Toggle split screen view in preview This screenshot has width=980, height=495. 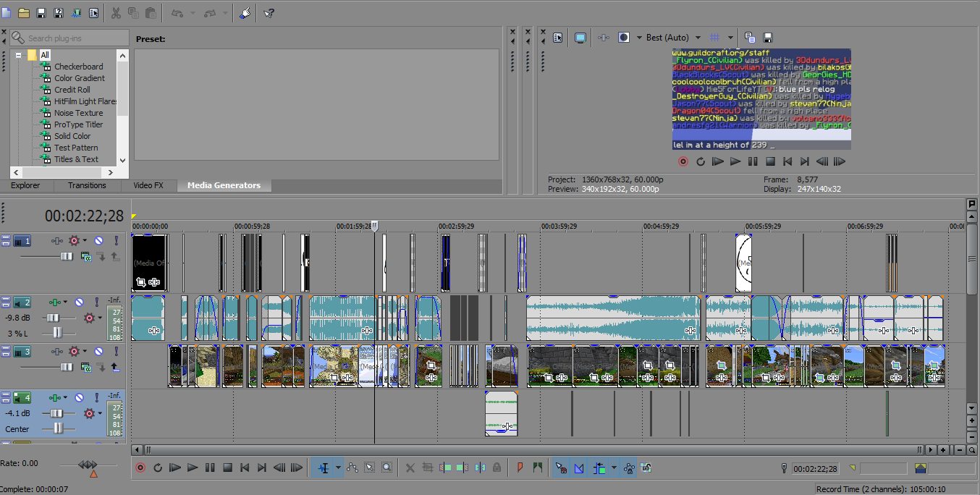[624, 38]
